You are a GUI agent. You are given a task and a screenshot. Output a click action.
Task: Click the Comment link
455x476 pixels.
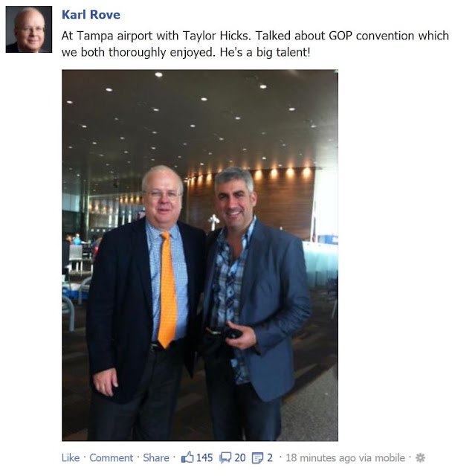(x=111, y=457)
